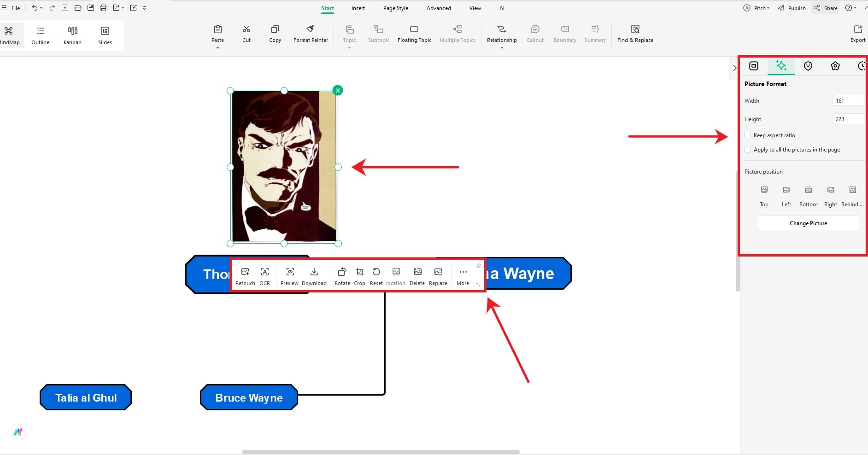Open the AI ribbon tab

click(x=502, y=8)
